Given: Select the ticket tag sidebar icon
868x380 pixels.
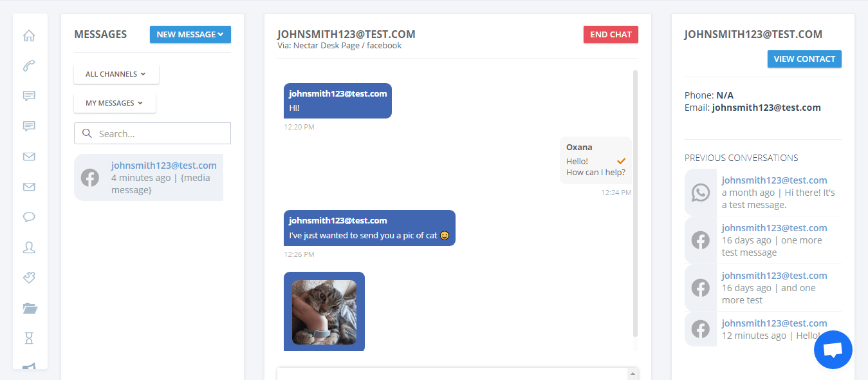Looking at the screenshot, I should 29,278.
